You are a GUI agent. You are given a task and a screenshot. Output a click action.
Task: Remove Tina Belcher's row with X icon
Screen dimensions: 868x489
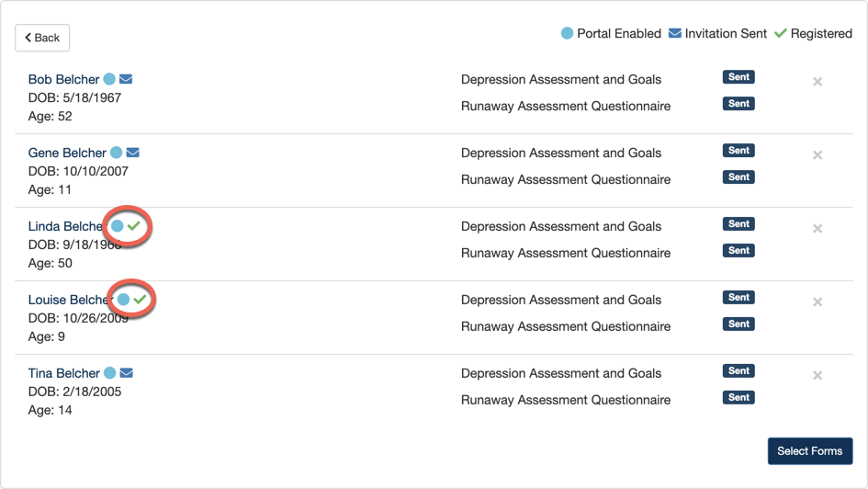coord(817,376)
